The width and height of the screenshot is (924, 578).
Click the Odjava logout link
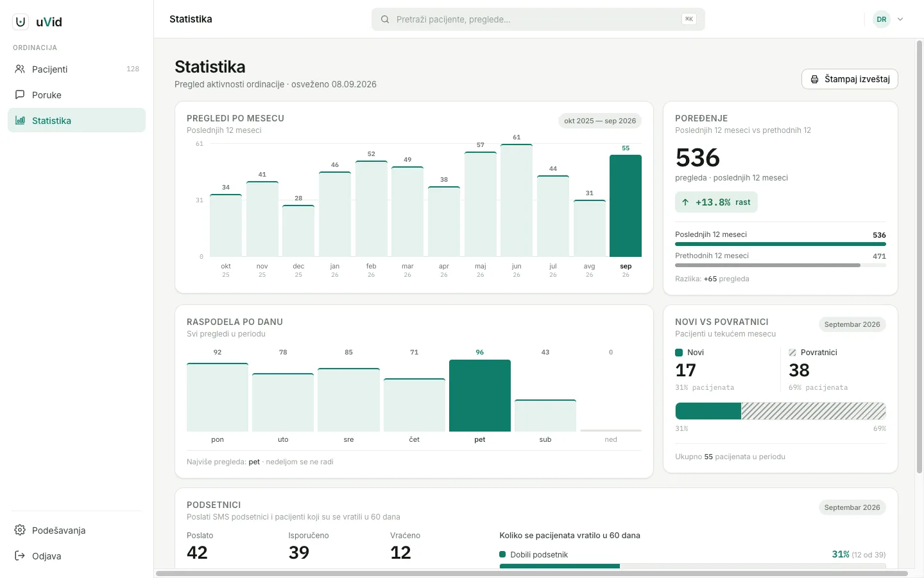77,556
